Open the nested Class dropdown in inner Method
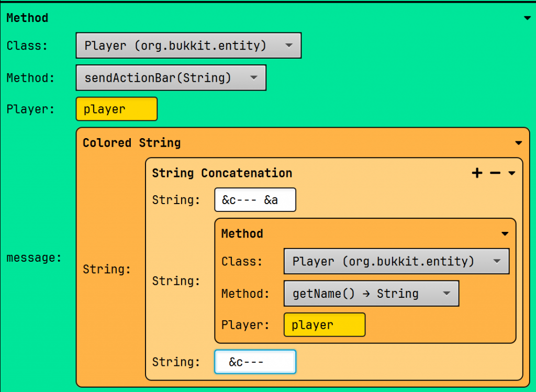 tap(396, 261)
